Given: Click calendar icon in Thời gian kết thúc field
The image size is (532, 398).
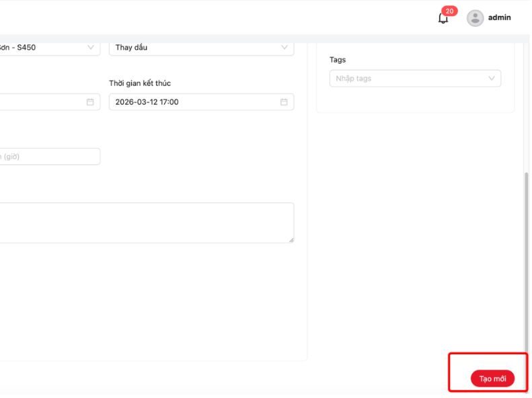Looking at the screenshot, I should pyautogui.click(x=284, y=102).
